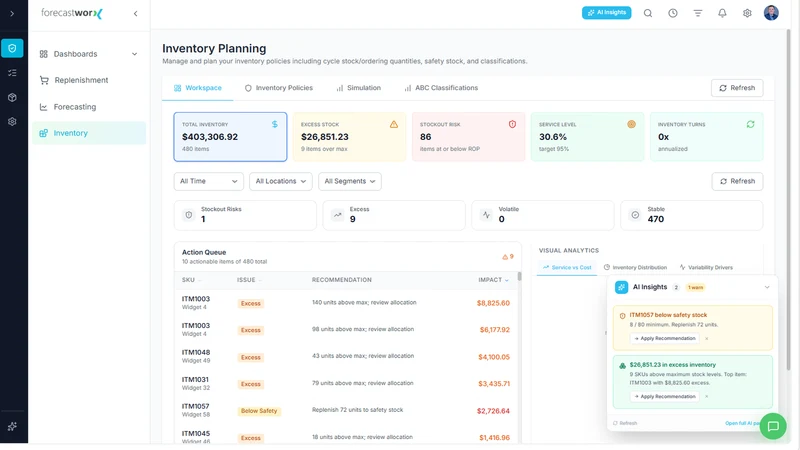Dismiss the ITM1057 below safety stock insight
800x450 pixels.
[707, 338]
